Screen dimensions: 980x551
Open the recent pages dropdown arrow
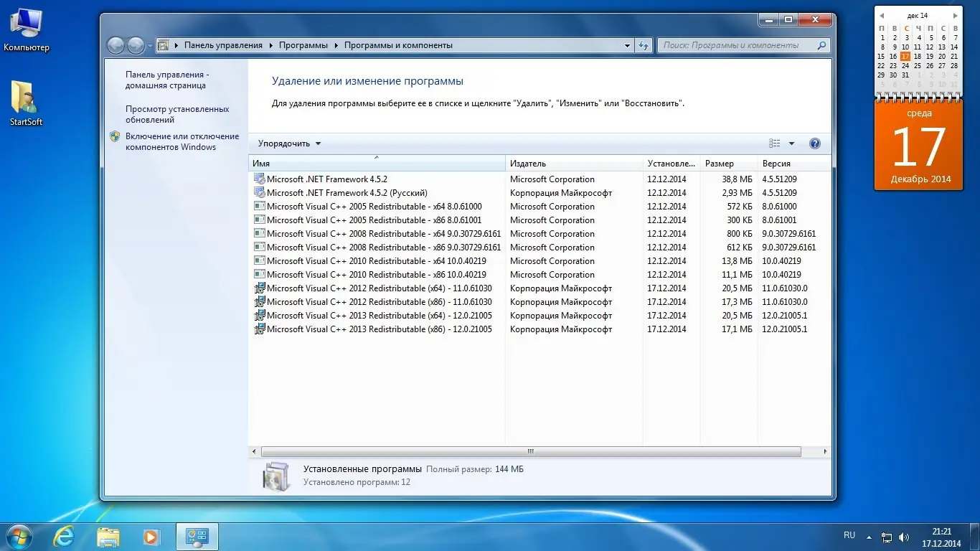click(x=150, y=45)
